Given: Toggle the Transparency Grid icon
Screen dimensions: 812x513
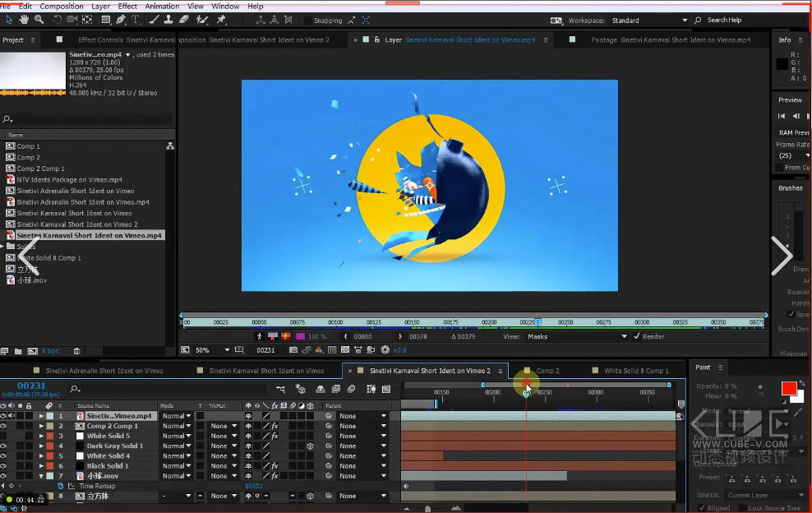Looking at the screenshot, I should tap(345, 350).
